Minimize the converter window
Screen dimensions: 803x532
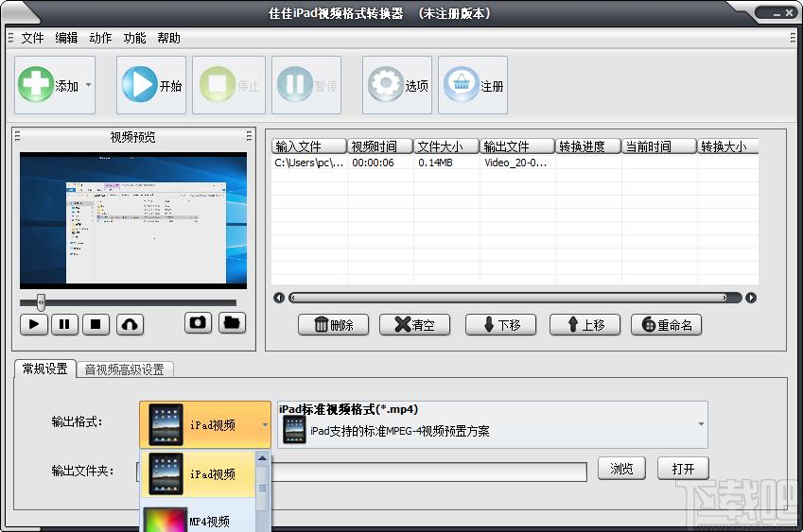[777, 14]
